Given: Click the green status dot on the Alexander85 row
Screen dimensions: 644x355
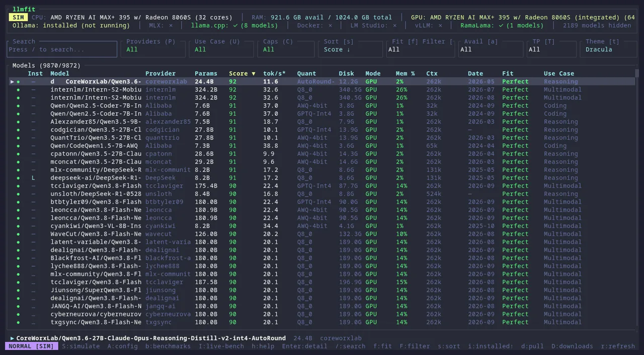Looking at the screenshot, I should click(19, 122).
